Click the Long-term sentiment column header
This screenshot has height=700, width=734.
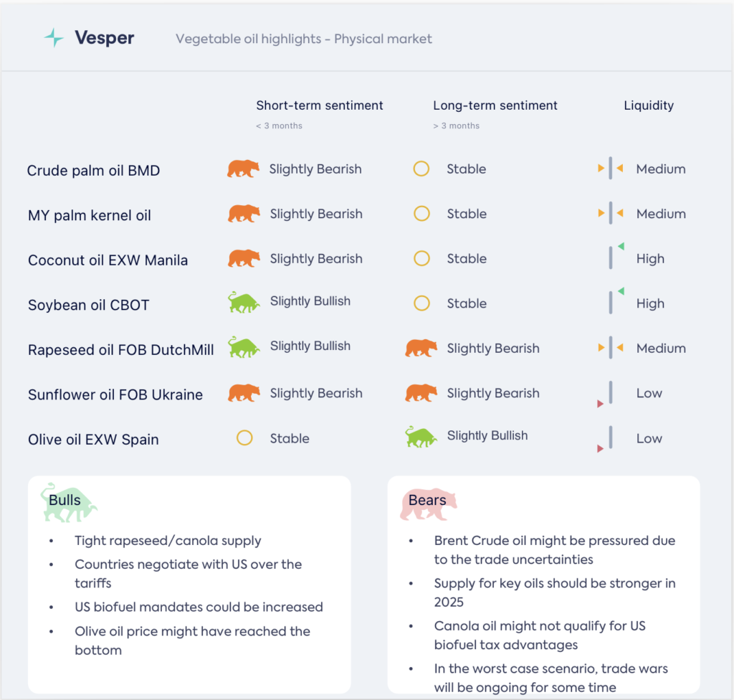(495, 105)
